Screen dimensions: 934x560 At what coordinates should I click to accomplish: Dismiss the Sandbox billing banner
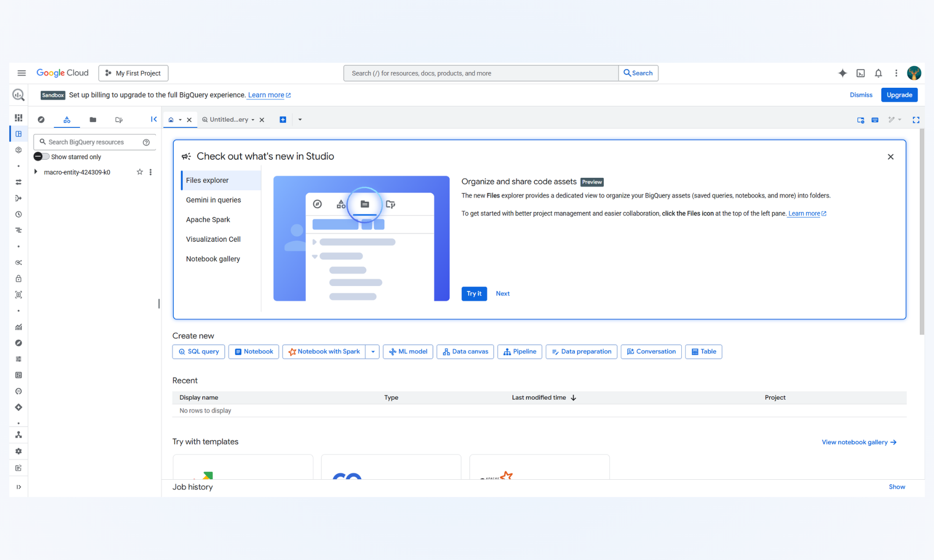[x=861, y=95]
